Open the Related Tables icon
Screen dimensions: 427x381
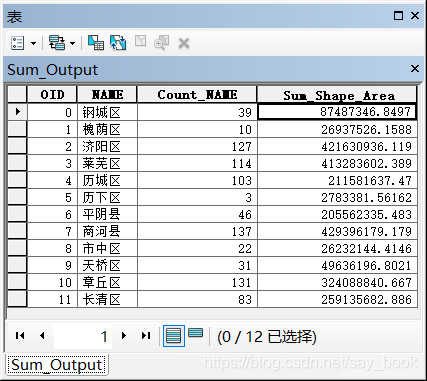[57, 43]
